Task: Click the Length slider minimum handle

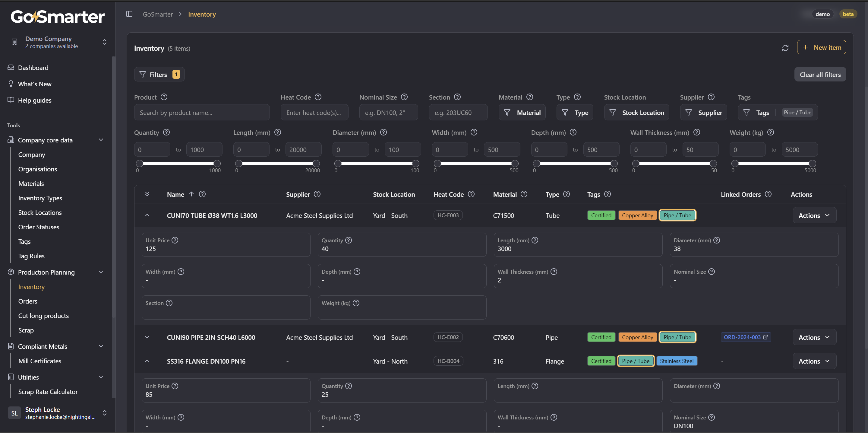Action: point(238,164)
